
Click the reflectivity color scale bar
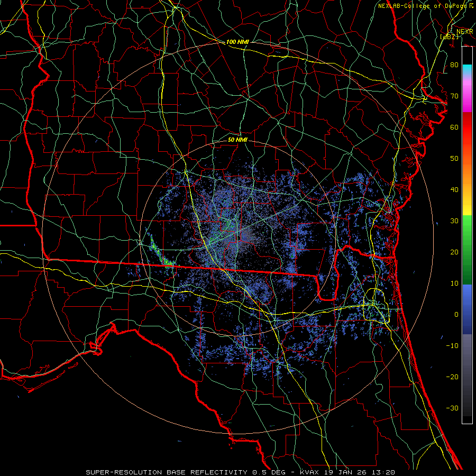tap(467, 235)
